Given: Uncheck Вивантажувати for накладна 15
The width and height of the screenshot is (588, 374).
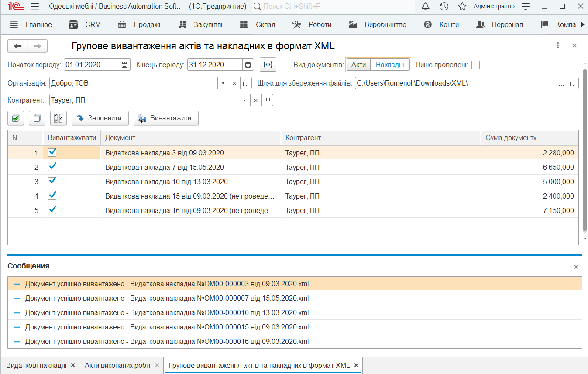Looking at the screenshot, I should [x=52, y=196].
